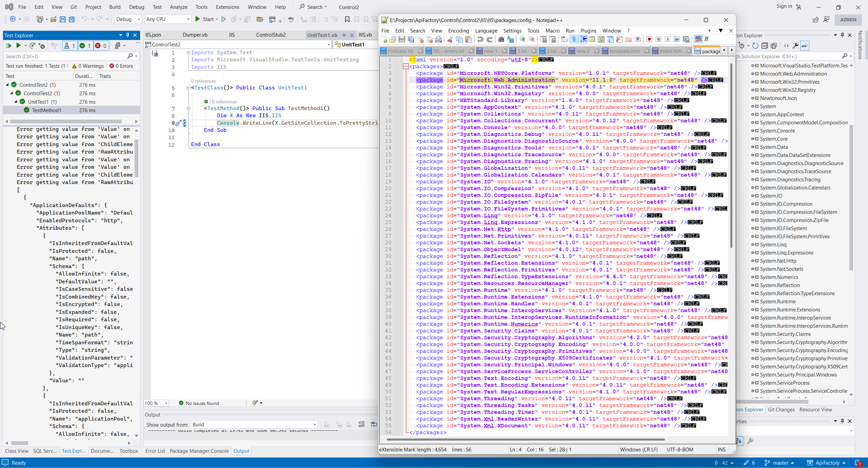868x468 pixels.
Task: Open the Package Manager Console tab
Action: click(199, 451)
